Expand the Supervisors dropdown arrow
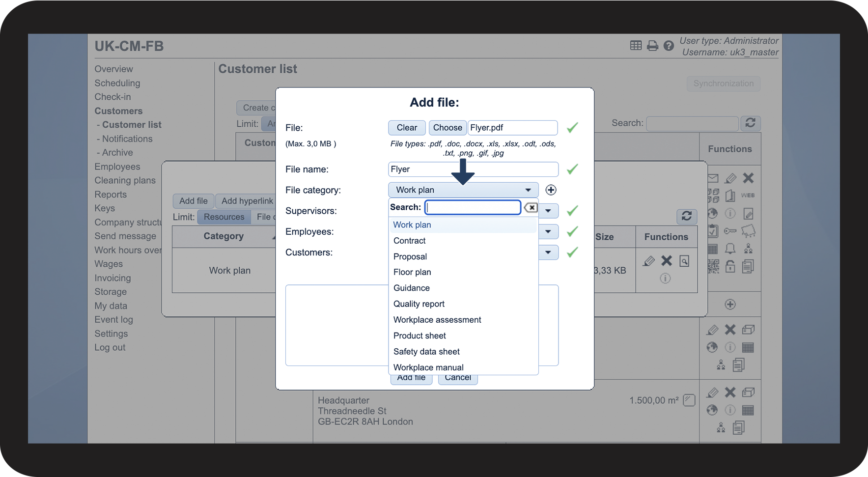Image resolution: width=868 pixels, height=477 pixels. 548,211
